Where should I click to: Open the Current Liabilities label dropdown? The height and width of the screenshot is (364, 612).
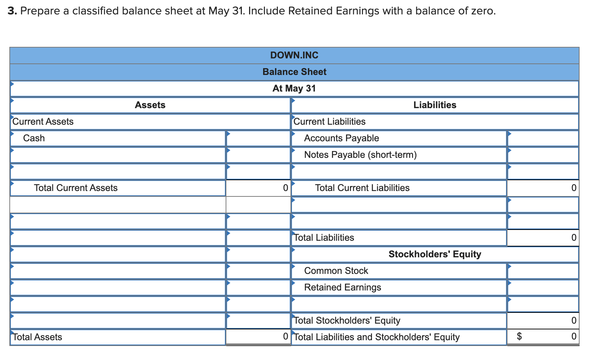tap(435, 122)
